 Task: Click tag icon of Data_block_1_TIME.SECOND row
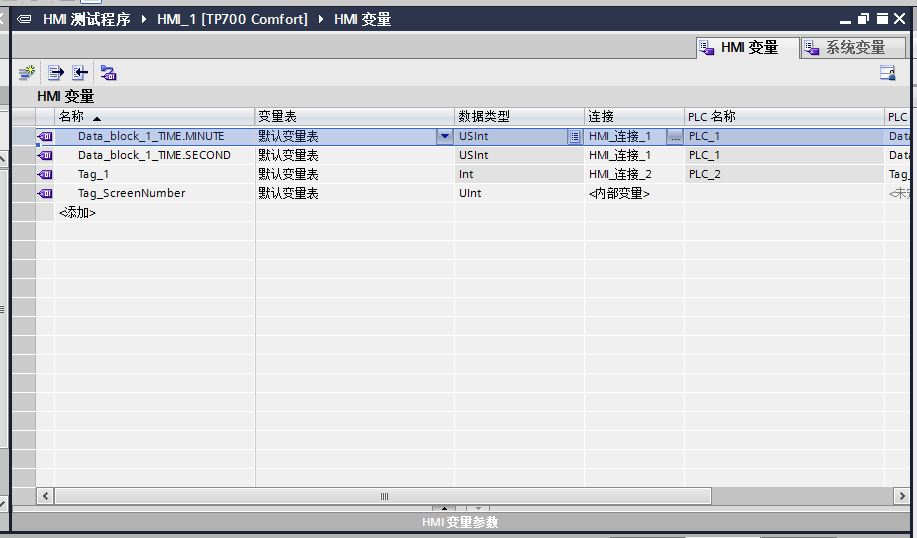tap(46, 156)
